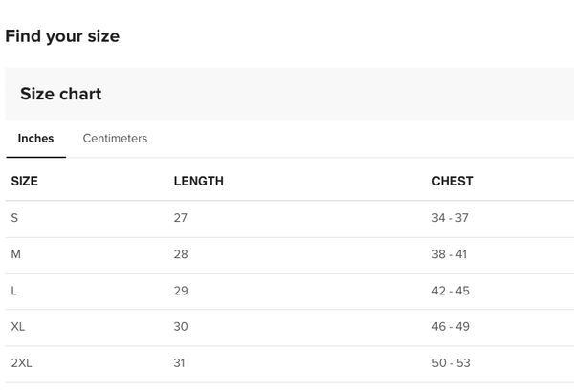Click the chest range 34 - 37
Screen dimensions: 574x392
pos(450,218)
